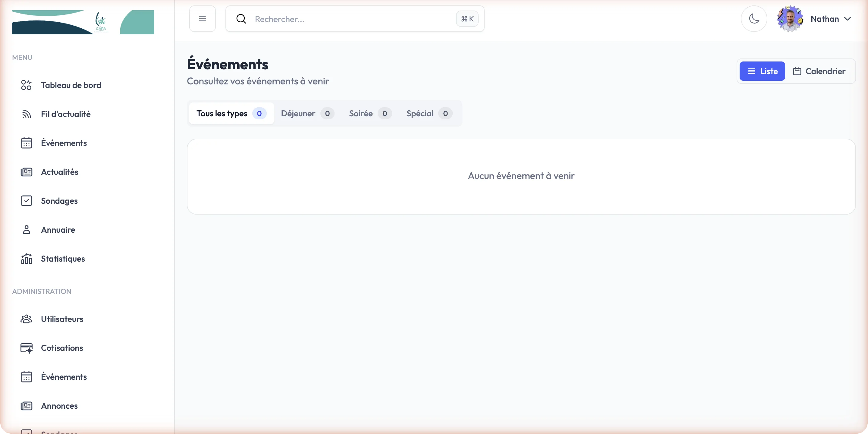Click the Cotisations card icon
Viewport: 868px width, 434px height.
26,348
